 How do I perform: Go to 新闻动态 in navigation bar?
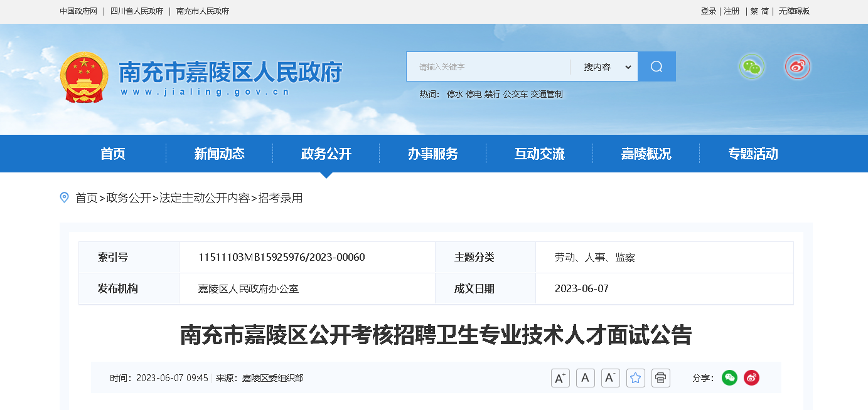click(220, 154)
